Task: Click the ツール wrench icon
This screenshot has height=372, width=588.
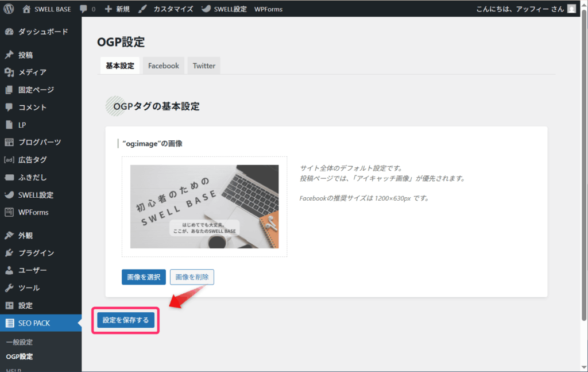Action: pyautogui.click(x=9, y=288)
